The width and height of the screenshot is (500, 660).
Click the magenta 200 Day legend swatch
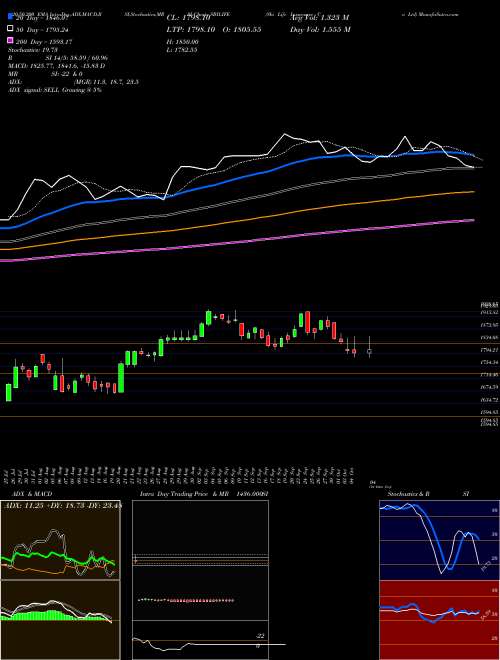[10, 41]
